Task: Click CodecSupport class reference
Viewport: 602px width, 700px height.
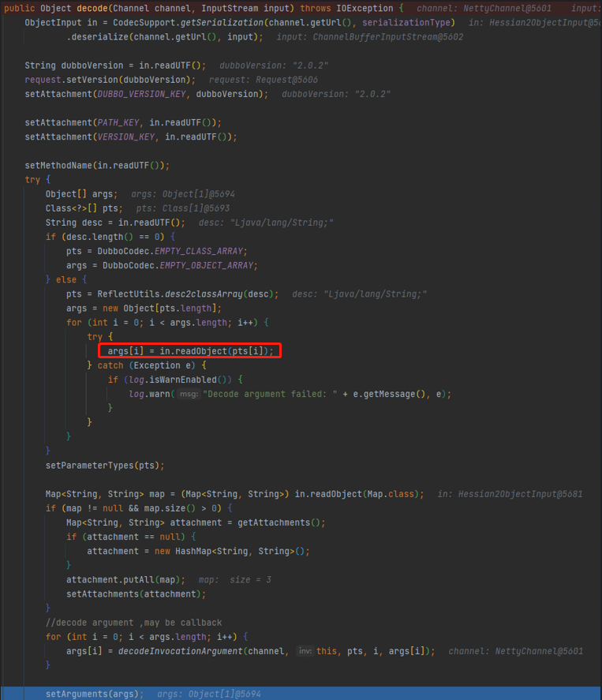Action: point(144,22)
